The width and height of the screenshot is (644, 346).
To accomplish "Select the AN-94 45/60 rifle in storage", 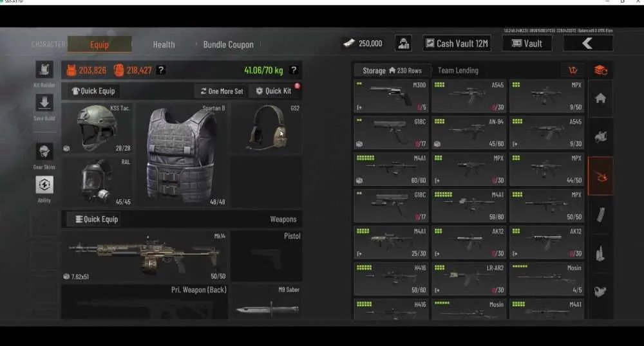I will tap(469, 133).
